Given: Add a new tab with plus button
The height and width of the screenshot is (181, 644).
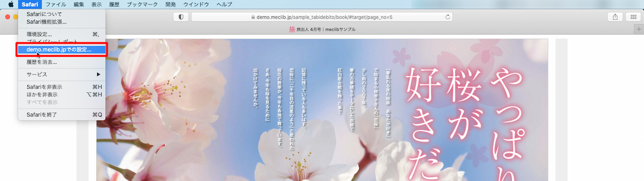Looking at the screenshot, I should [x=639, y=30].
